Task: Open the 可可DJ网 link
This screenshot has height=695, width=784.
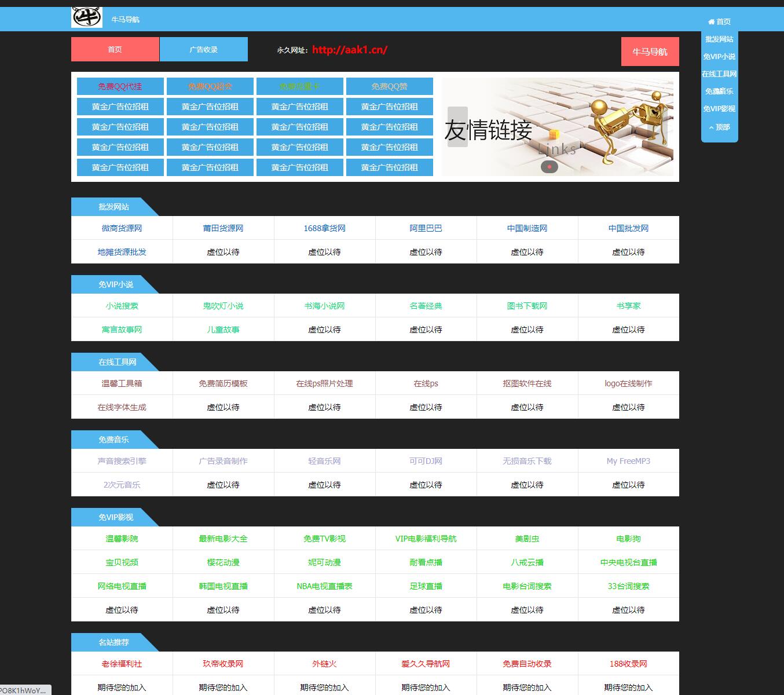Action: point(426,461)
